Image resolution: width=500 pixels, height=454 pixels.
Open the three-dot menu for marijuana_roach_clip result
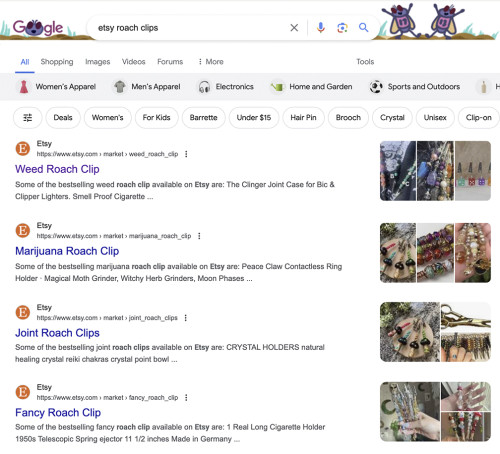point(199,236)
